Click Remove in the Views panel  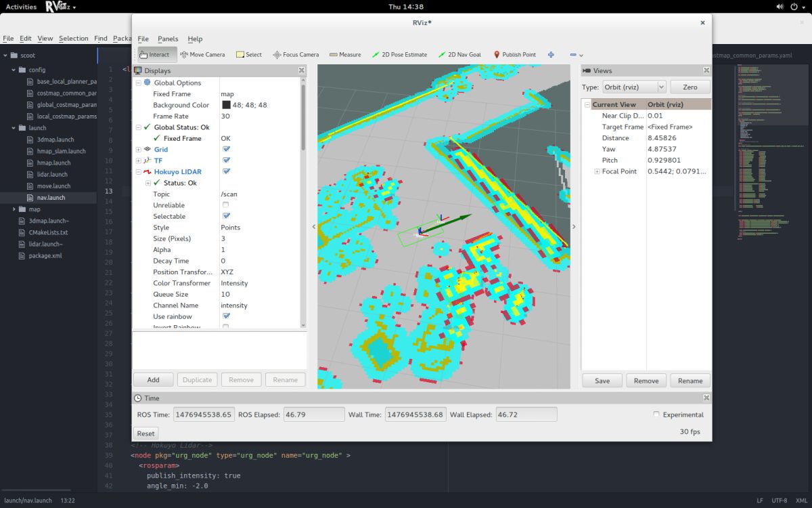pos(646,381)
